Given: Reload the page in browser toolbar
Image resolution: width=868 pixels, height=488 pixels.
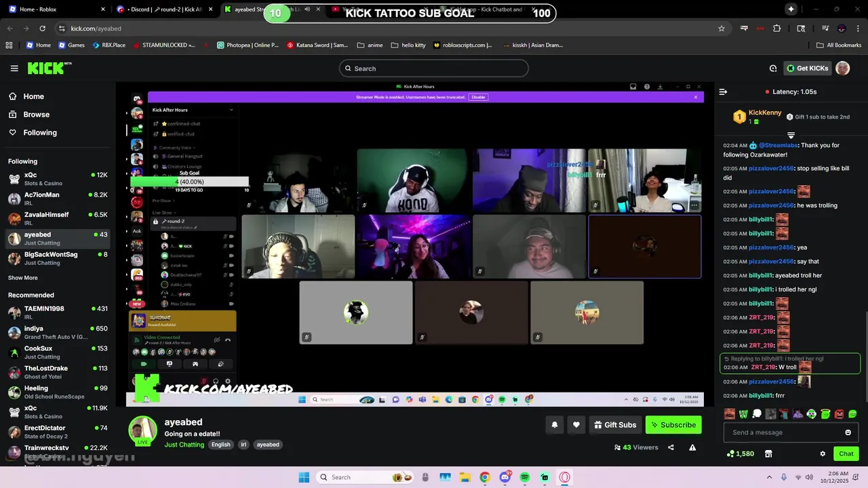Looking at the screenshot, I should [x=42, y=28].
